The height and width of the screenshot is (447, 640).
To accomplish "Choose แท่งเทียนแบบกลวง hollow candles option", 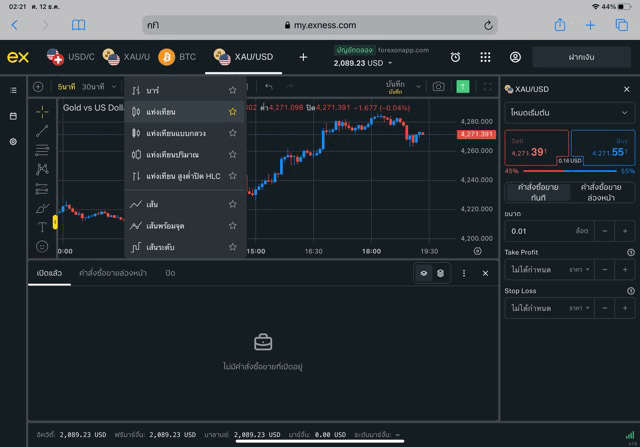I will point(176,133).
